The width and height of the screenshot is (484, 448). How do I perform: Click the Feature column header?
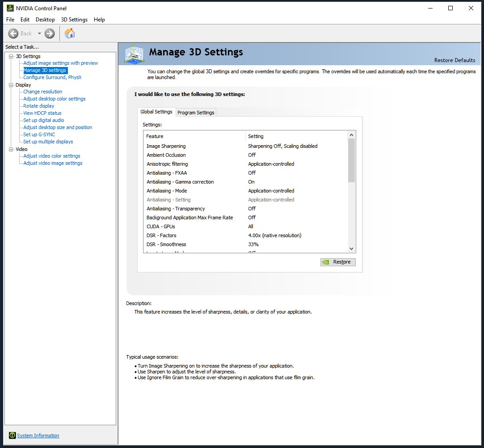[x=194, y=136]
